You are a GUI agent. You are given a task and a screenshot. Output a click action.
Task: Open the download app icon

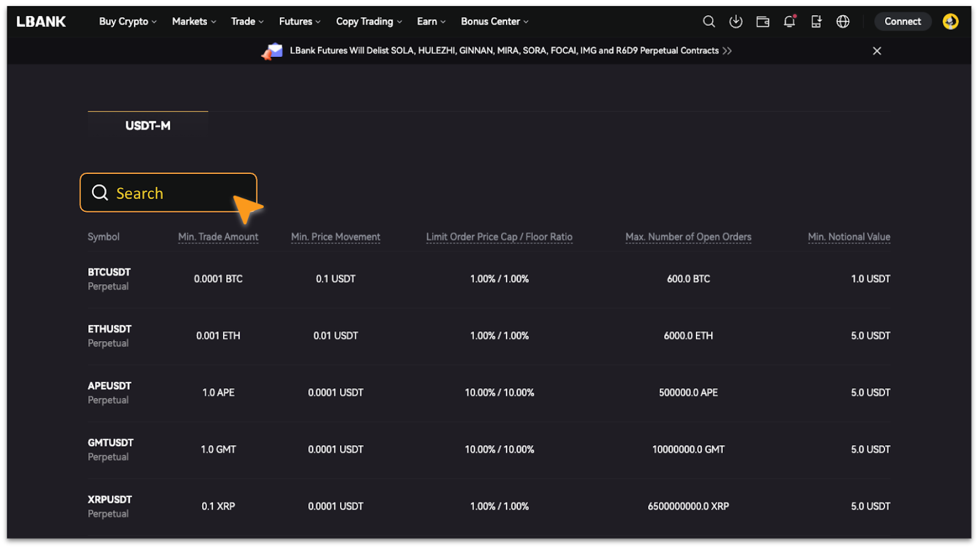pyautogui.click(x=736, y=21)
